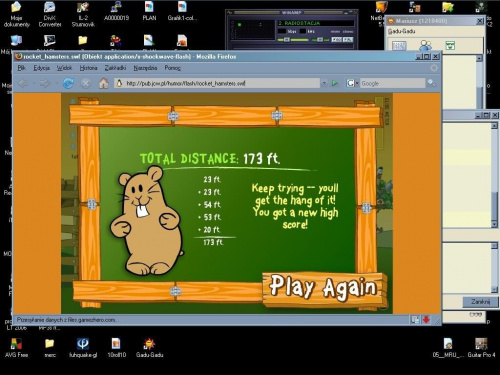Click the green Go arrow beside the address bar
The image size is (500, 375).
(335, 83)
